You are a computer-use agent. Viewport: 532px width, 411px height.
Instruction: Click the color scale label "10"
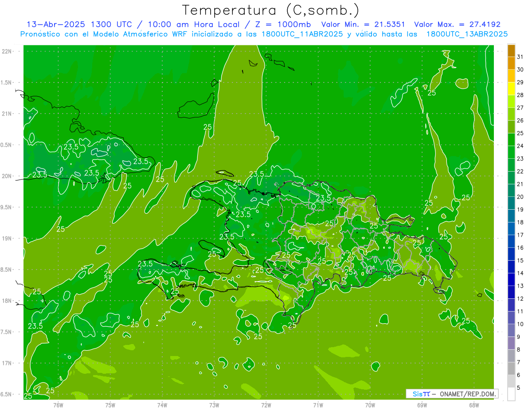(x=521, y=324)
